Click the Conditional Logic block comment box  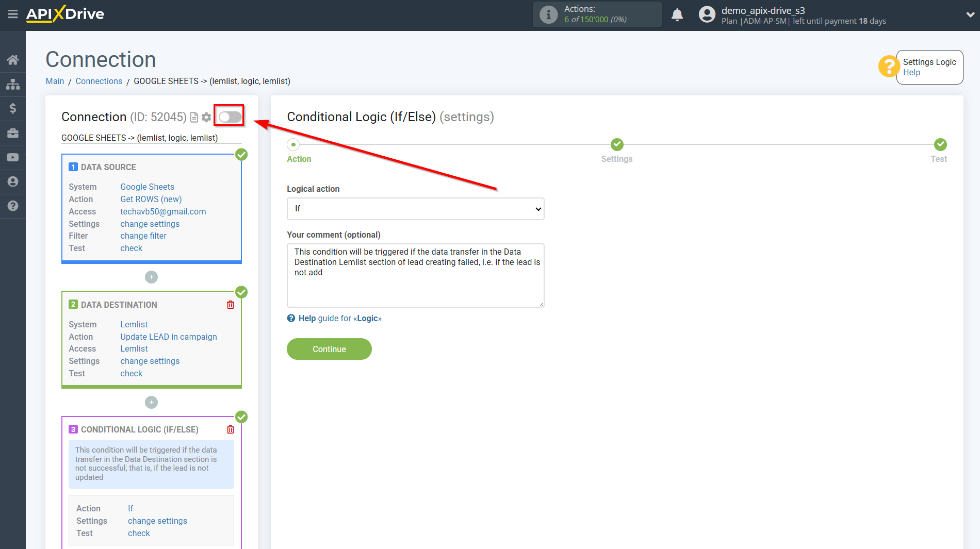click(x=151, y=464)
